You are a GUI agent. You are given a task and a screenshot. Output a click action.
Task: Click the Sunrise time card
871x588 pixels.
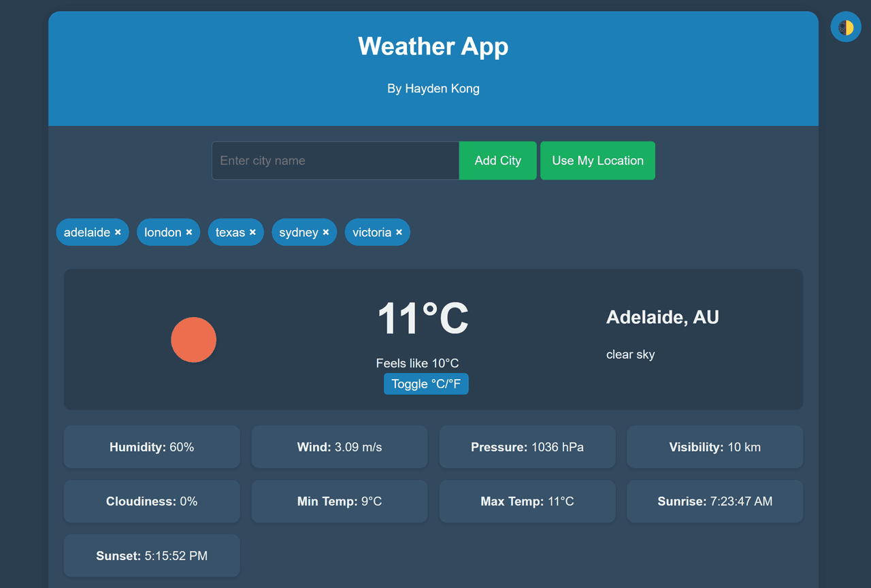(x=714, y=502)
